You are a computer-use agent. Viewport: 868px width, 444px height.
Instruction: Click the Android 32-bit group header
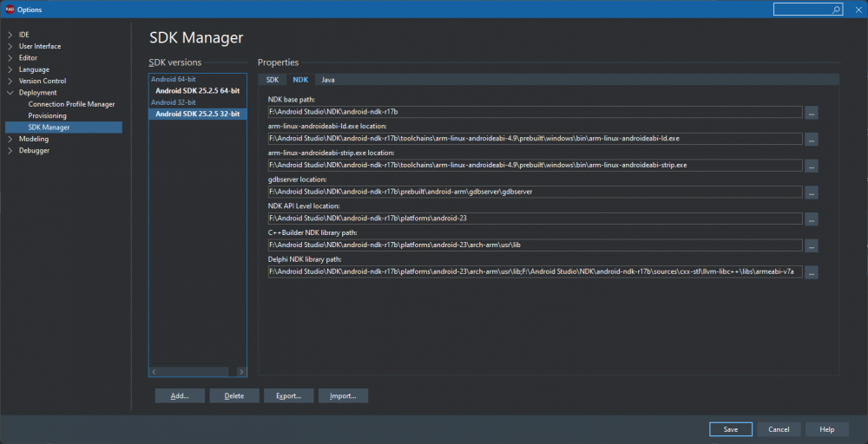tap(174, 102)
